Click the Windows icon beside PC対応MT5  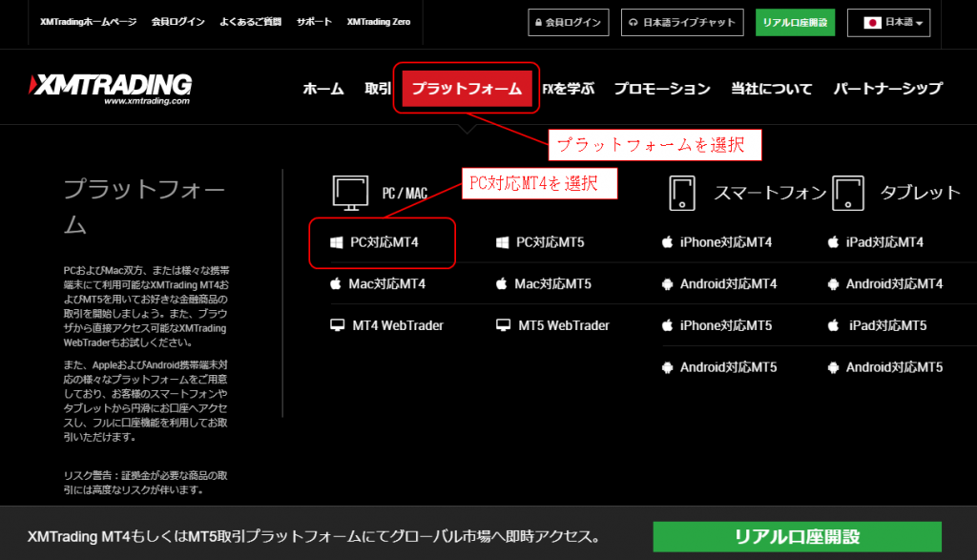pyautogui.click(x=502, y=242)
